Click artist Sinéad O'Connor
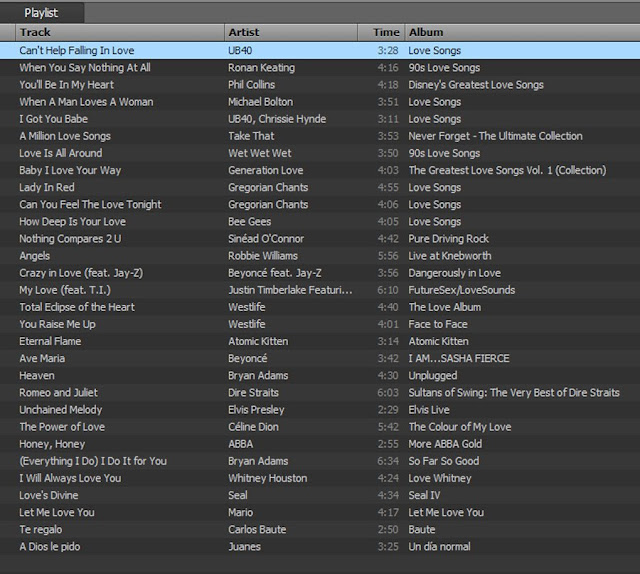 point(266,238)
